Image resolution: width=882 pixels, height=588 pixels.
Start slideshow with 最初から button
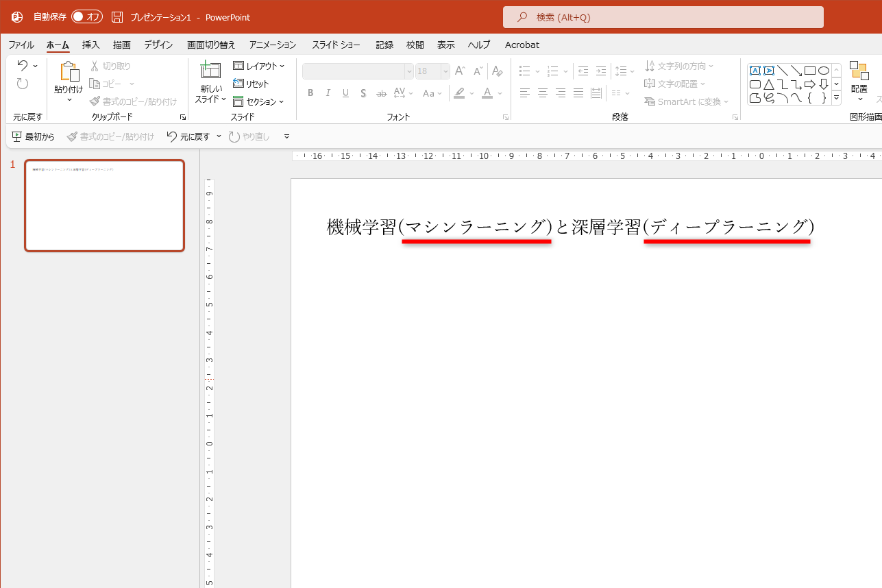[x=33, y=136]
